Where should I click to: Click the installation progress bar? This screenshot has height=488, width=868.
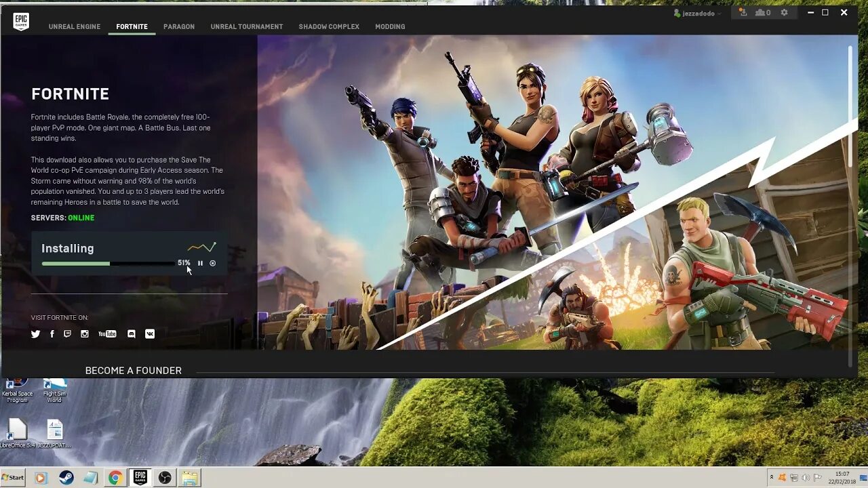click(108, 264)
